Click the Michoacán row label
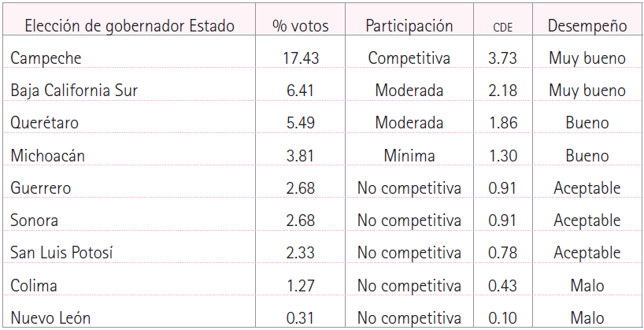 47,155
